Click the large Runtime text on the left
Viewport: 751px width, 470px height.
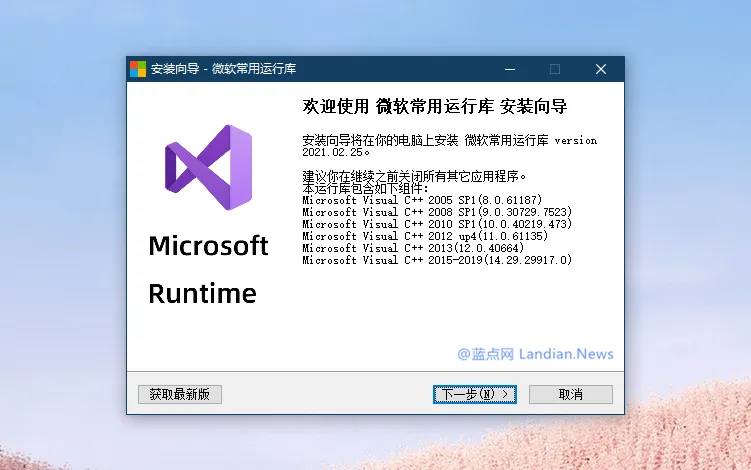point(203,293)
